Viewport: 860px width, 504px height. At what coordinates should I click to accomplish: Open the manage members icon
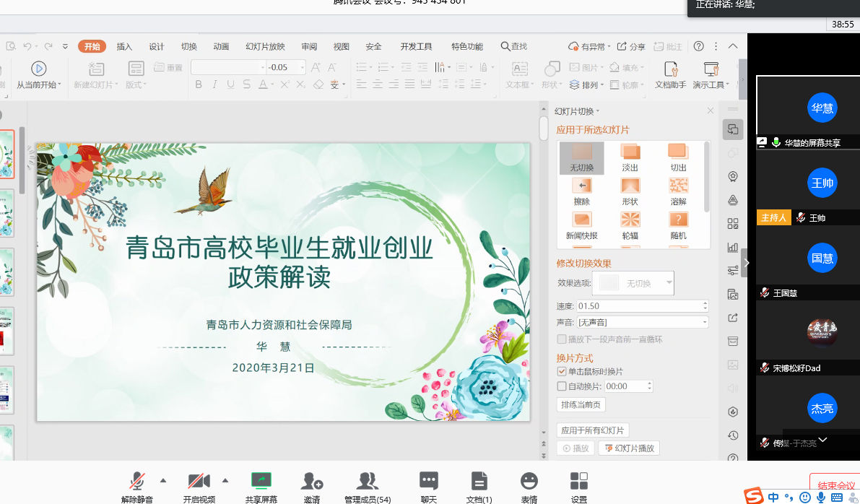pyautogui.click(x=368, y=481)
